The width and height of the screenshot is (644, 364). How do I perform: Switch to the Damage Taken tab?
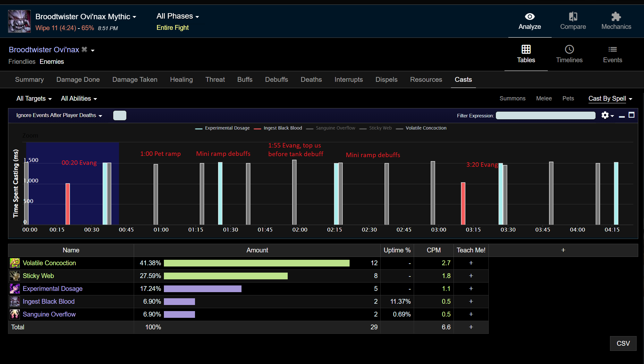[x=135, y=80]
